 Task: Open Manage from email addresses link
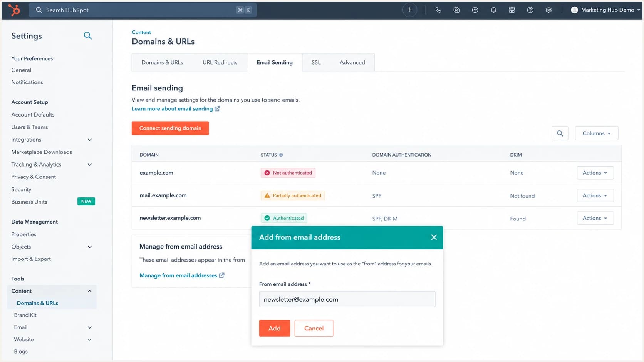(x=178, y=275)
